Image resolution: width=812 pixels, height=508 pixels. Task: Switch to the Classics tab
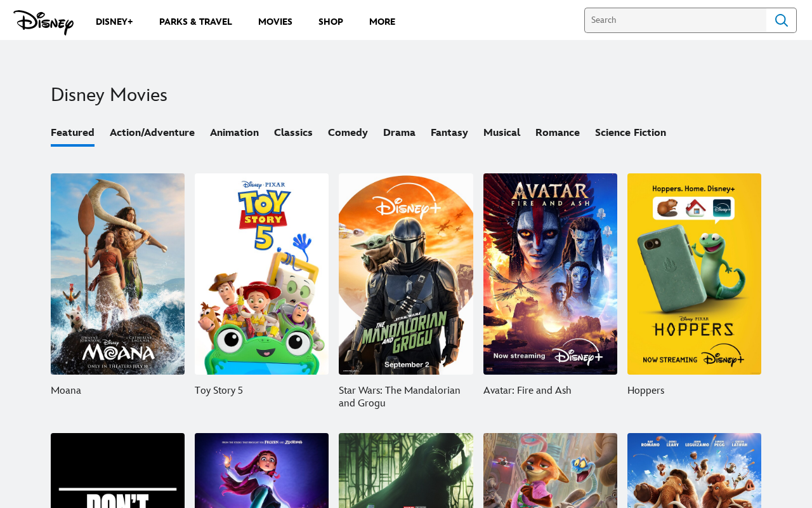tap(293, 133)
